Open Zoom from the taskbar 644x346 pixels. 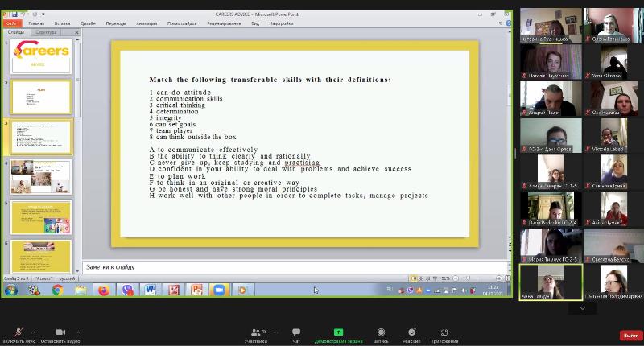[219, 290]
